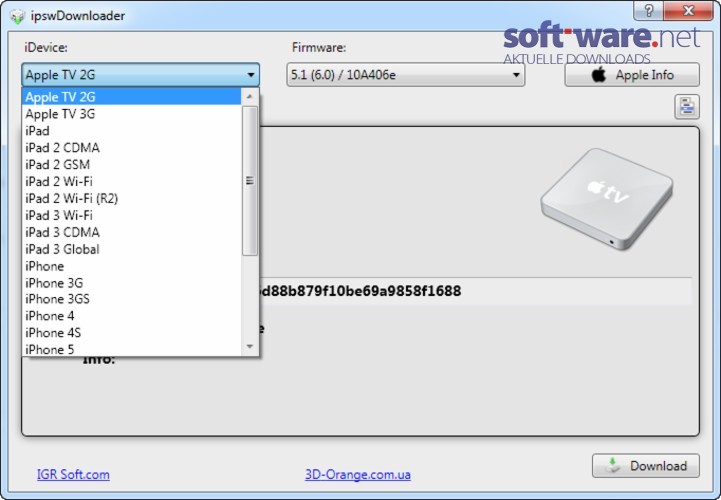Click the Apple Info button
Viewport: 721px width, 500px height.
point(632,75)
